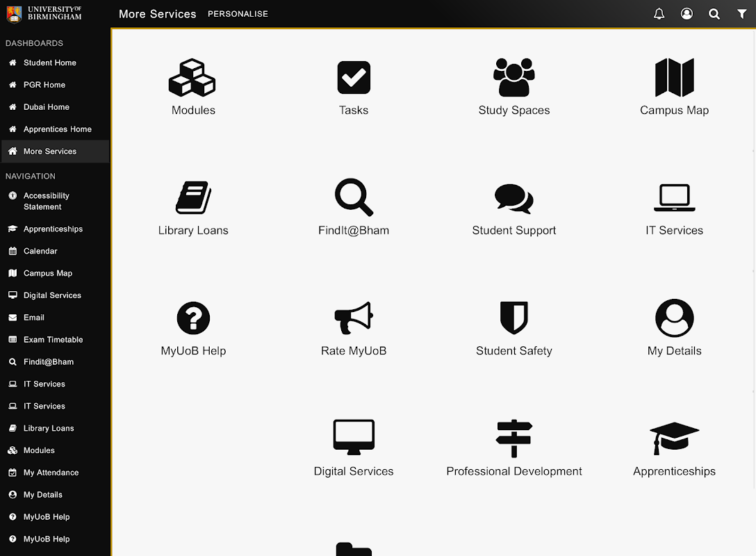Click the filter funnel icon

coord(742,14)
